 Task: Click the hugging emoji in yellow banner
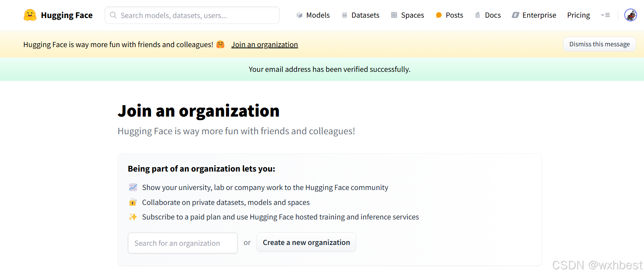click(220, 44)
